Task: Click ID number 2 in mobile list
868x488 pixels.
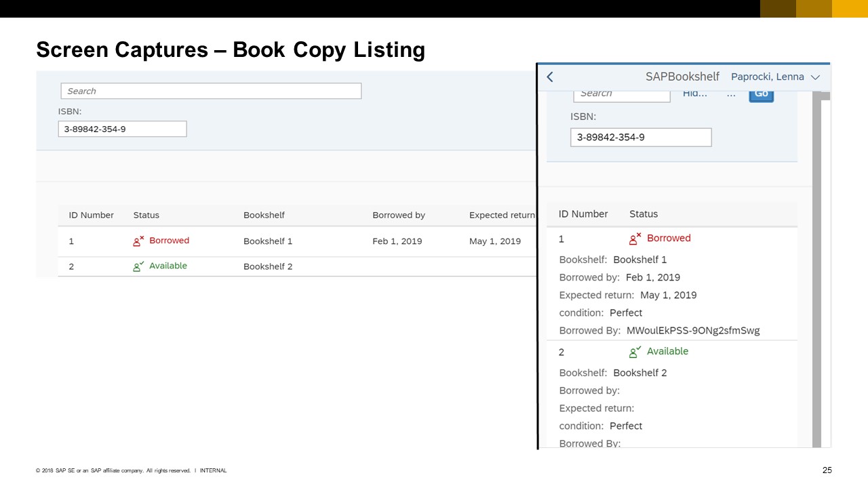Action: [561, 352]
